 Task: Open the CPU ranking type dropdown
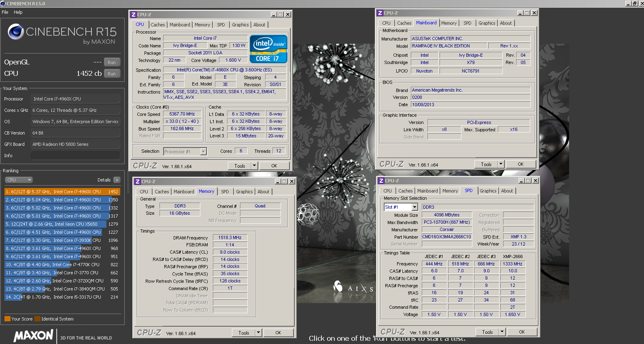(19, 180)
